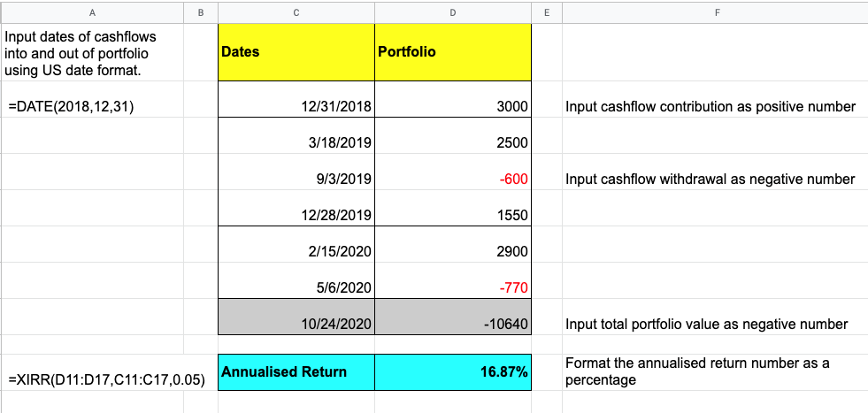
Task: Select column A header
Action: [91, 11]
